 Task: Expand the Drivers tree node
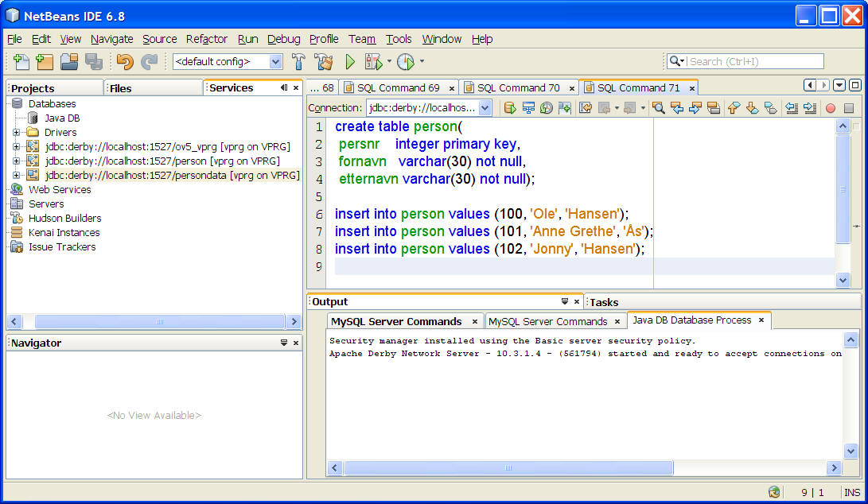pyautogui.click(x=16, y=132)
